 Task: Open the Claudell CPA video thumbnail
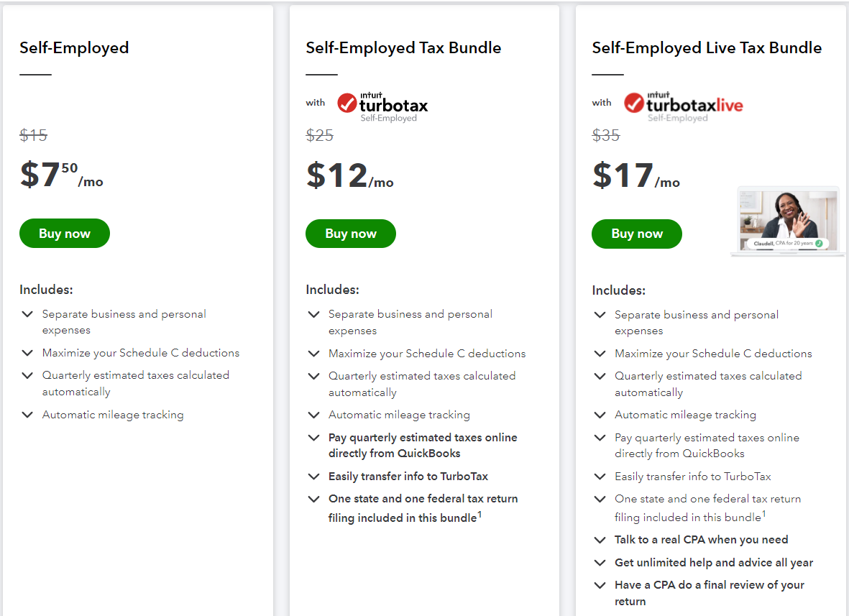point(789,221)
